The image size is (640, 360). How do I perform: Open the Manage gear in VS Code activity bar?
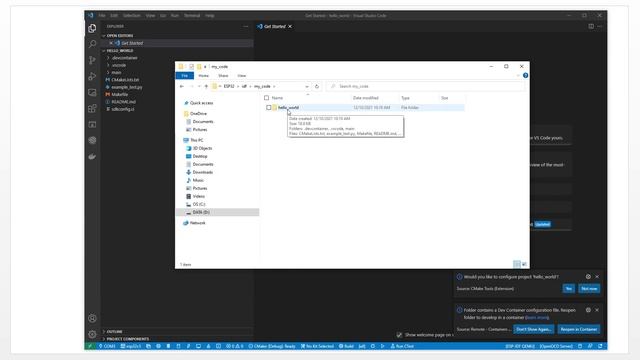(92, 334)
